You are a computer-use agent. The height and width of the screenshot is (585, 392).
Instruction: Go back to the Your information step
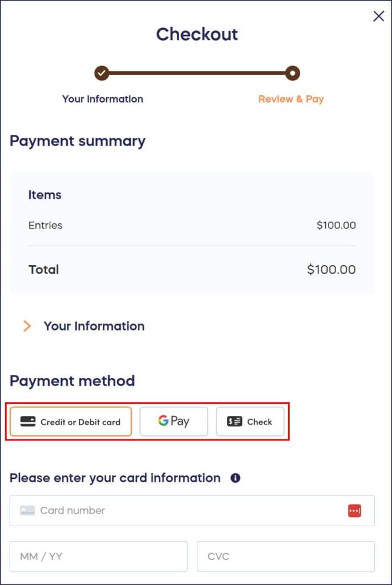[102, 99]
